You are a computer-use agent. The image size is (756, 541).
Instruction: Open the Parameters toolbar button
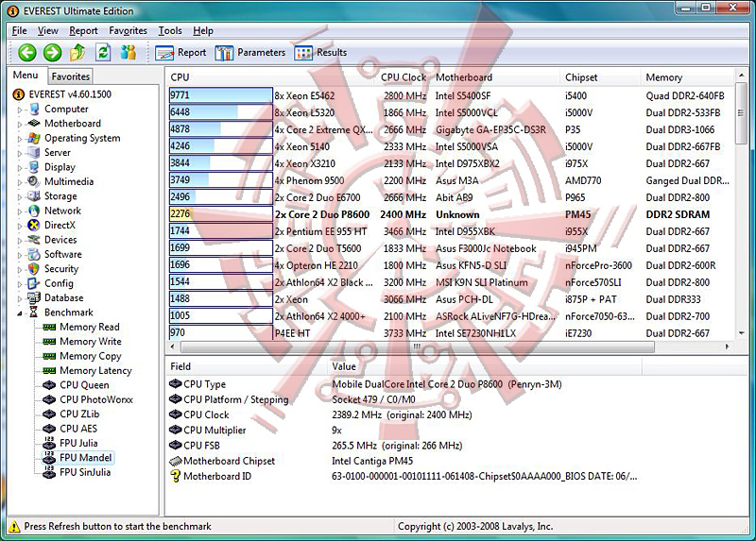tap(250, 53)
